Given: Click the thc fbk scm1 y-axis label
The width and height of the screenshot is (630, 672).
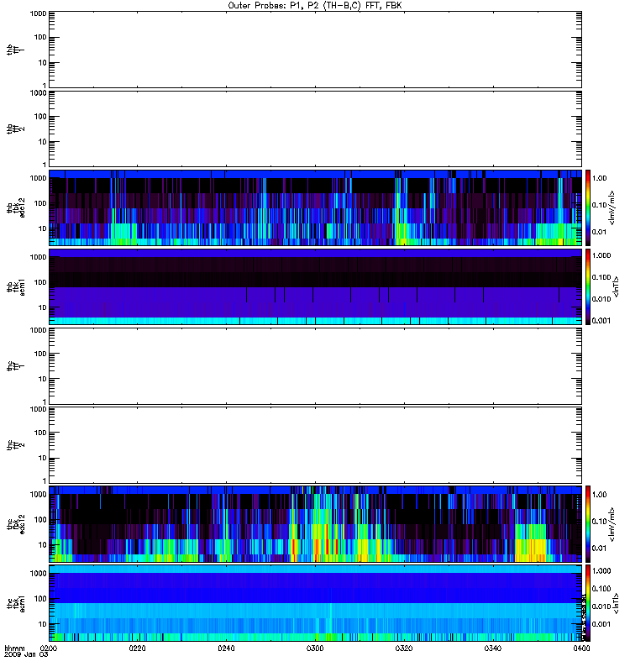Looking at the screenshot, I should [16, 603].
